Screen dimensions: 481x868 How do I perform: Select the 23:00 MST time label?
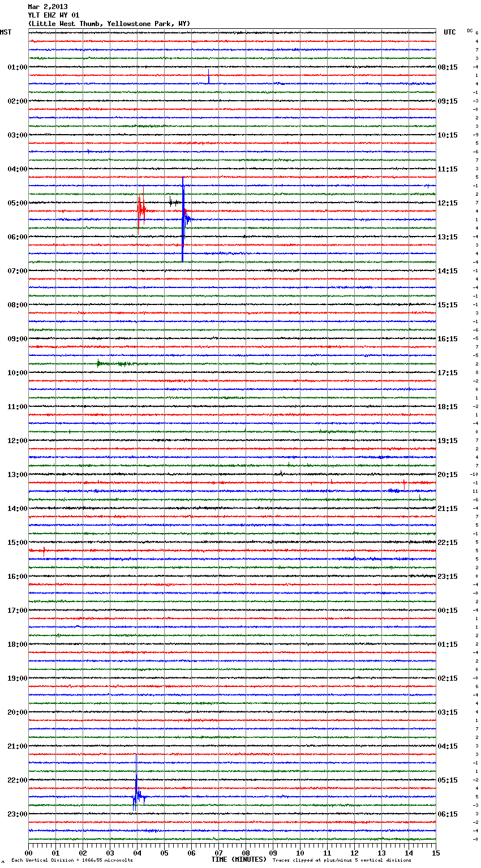[x=18, y=814]
